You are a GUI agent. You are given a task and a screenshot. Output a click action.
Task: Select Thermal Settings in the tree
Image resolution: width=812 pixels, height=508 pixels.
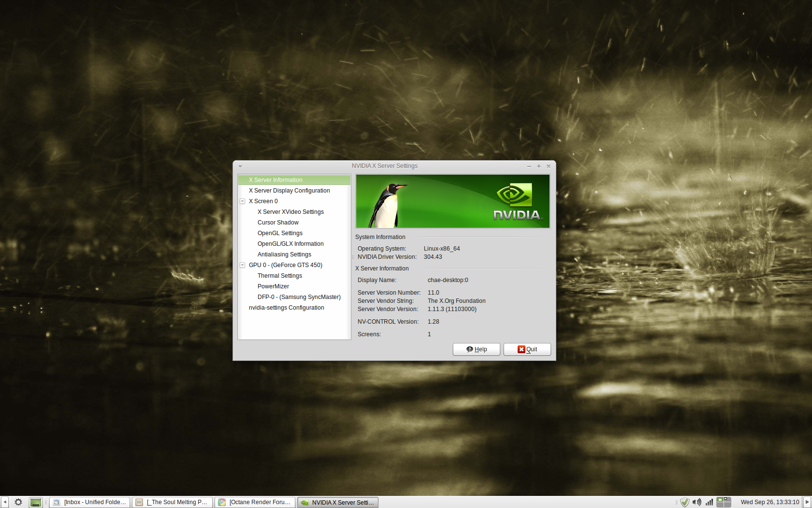pos(279,276)
